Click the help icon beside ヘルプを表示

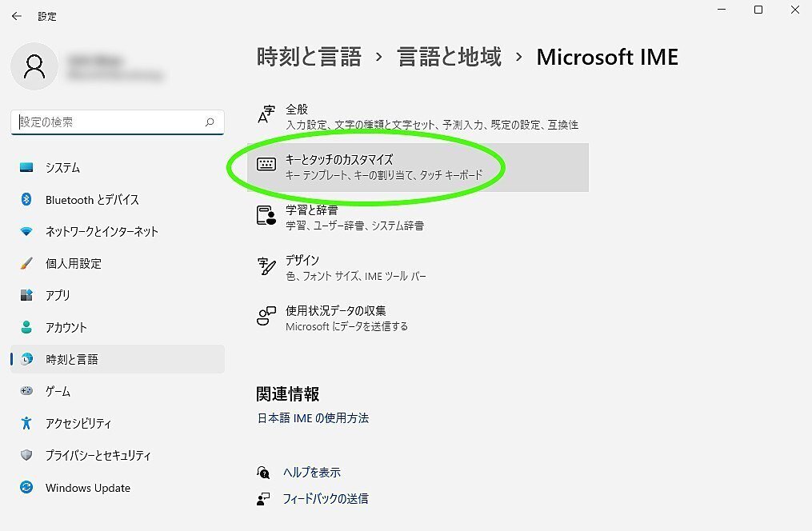(x=263, y=472)
